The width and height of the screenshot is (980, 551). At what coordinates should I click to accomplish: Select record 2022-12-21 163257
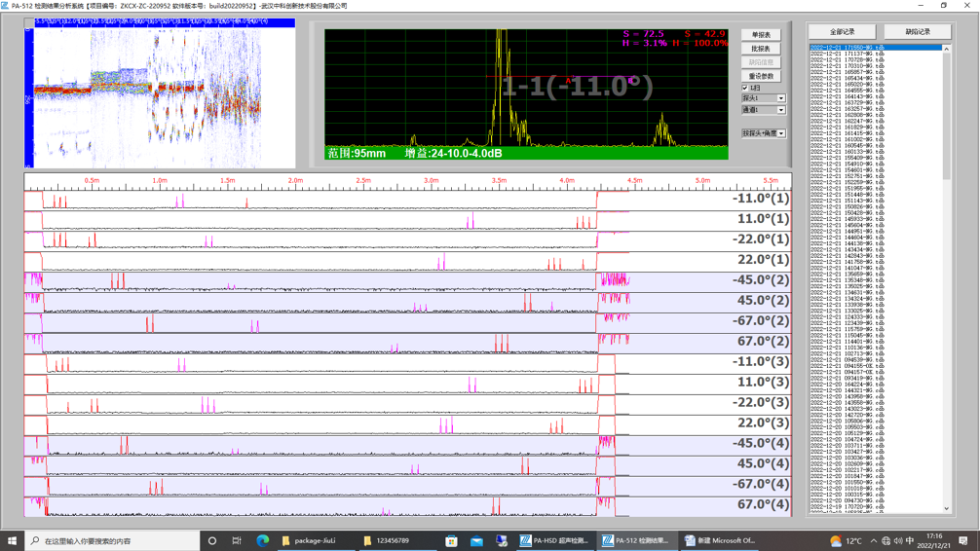(876, 109)
